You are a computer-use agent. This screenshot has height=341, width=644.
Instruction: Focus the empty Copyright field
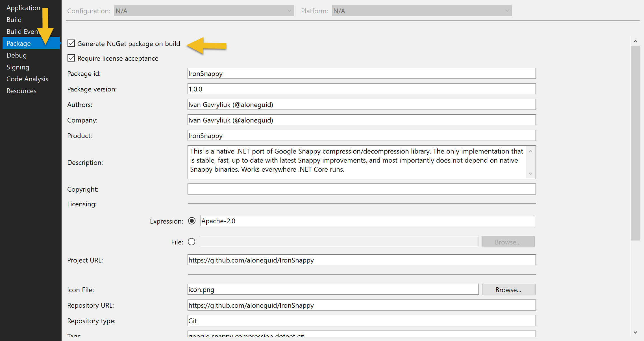(362, 189)
